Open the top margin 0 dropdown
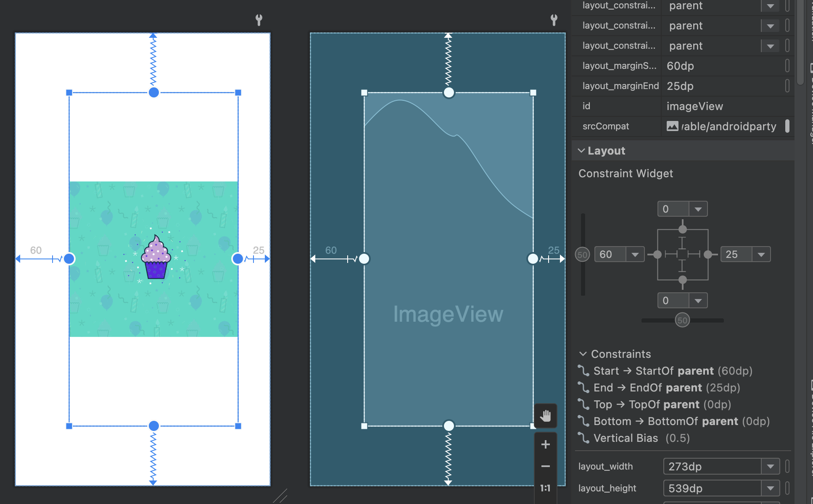The image size is (813, 504). click(698, 209)
